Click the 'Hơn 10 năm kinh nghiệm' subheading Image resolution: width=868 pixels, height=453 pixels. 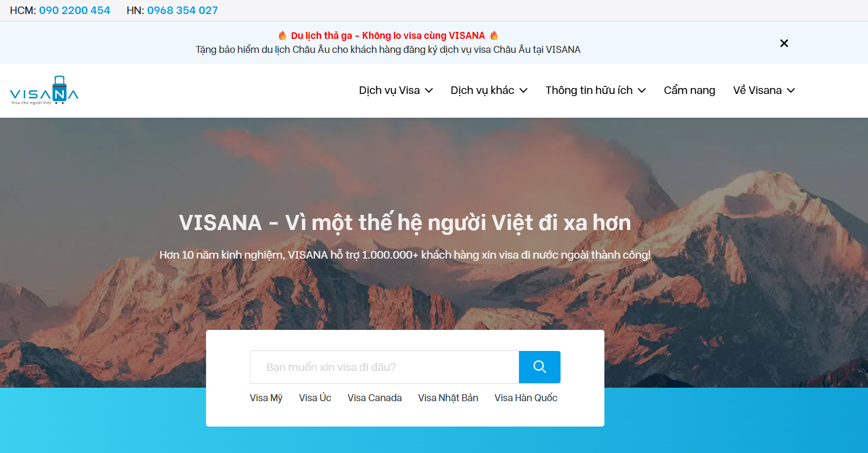click(x=405, y=255)
